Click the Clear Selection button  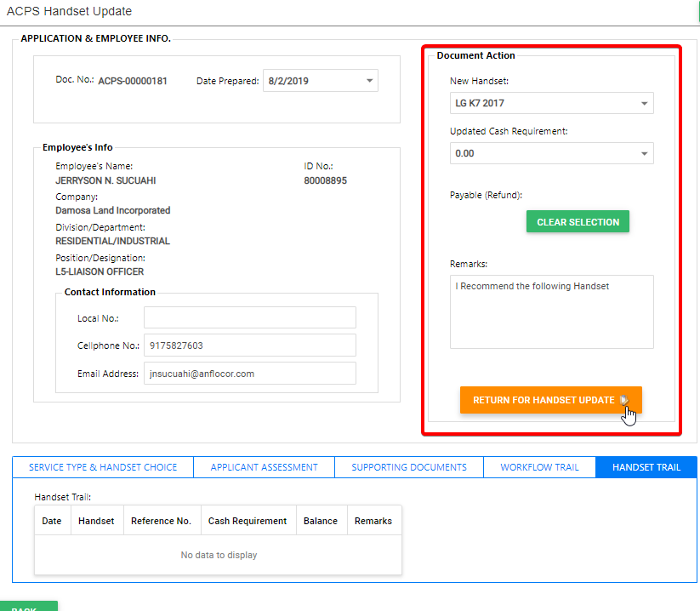coord(578,222)
